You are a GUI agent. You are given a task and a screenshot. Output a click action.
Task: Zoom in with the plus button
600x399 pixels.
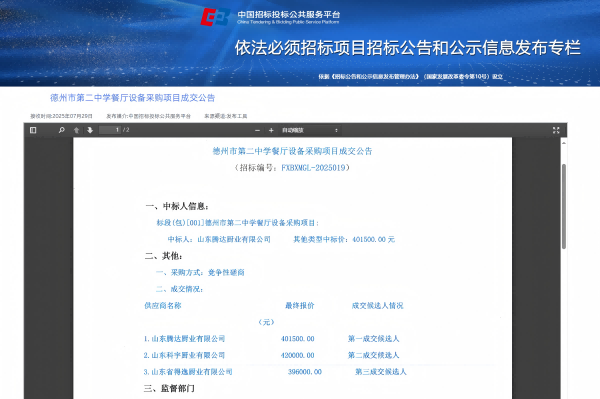(271, 130)
